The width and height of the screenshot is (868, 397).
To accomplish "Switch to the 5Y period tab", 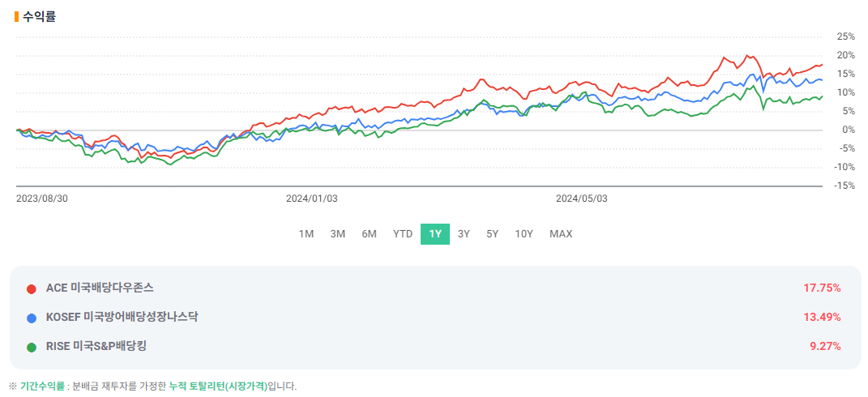I will click(492, 233).
